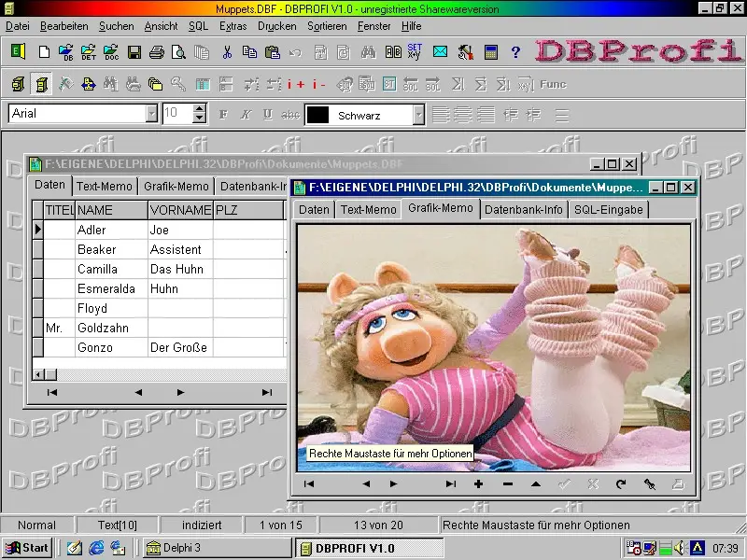Click next record arrow in back window
Image resolution: width=747 pixels, height=560 pixels.
tap(180, 392)
